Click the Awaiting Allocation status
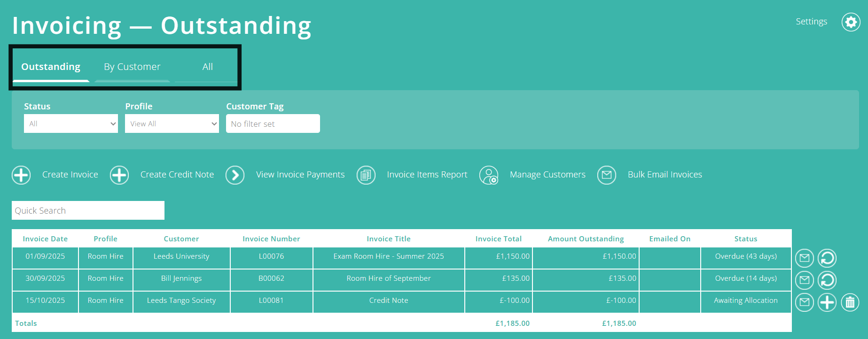The width and height of the screenshot is (868, 339). pyautogui.click(x=746, y=300)
